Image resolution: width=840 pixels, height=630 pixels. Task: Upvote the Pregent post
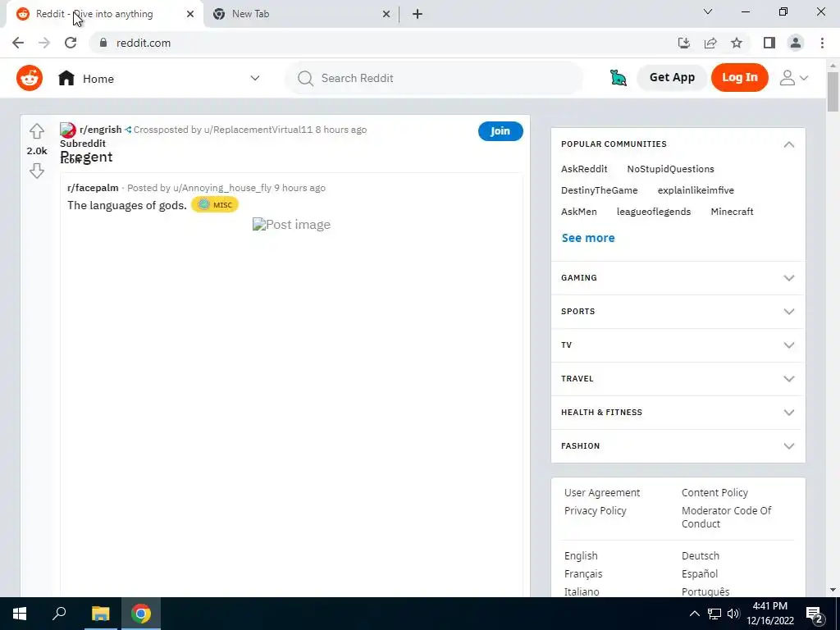coord(36,130)
